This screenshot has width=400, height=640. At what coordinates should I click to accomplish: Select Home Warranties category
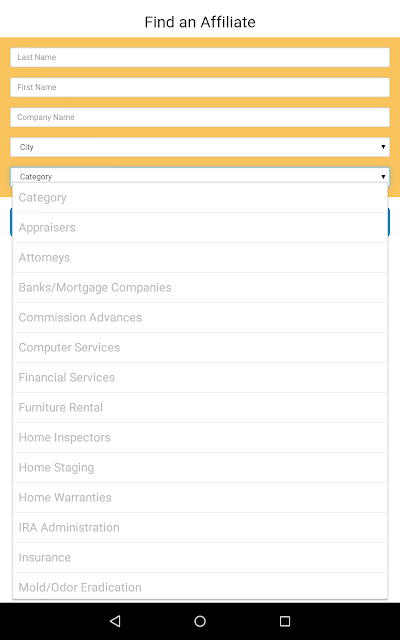coord(200,498)
